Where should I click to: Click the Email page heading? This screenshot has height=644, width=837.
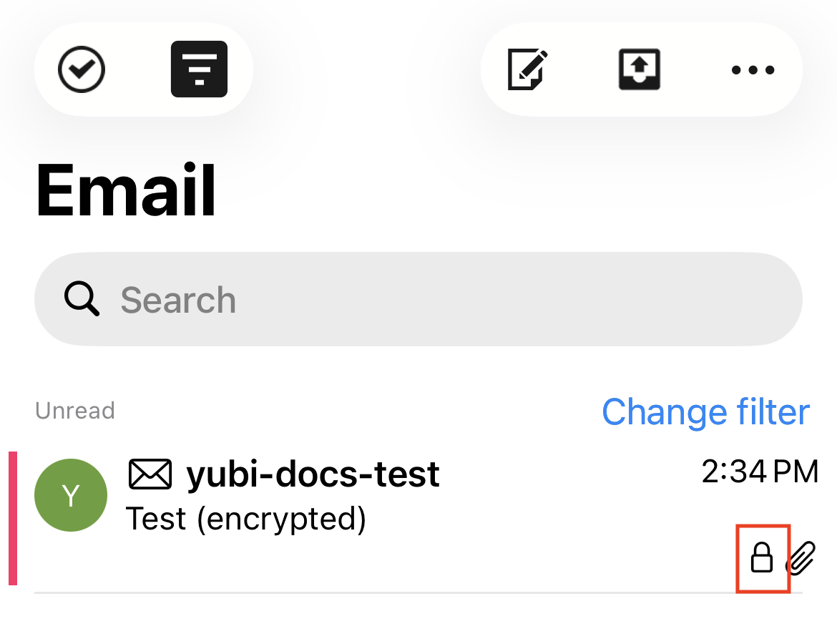pos(126,192)
